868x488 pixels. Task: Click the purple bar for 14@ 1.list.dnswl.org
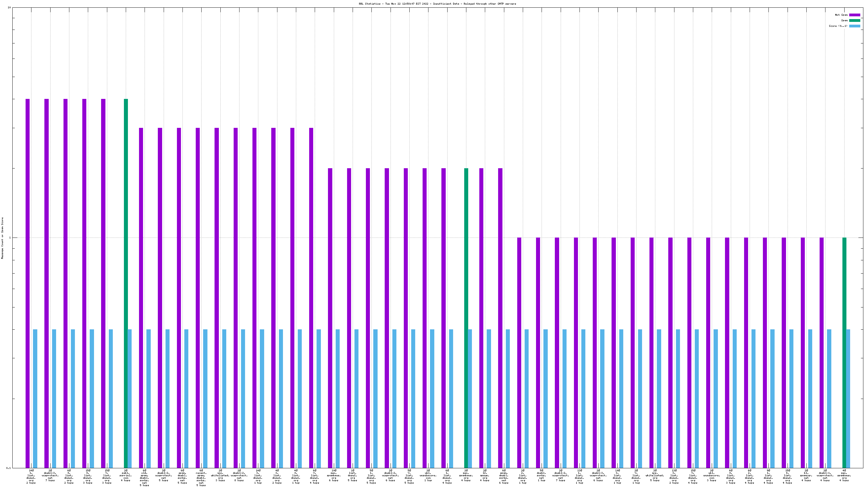(28, 283)
